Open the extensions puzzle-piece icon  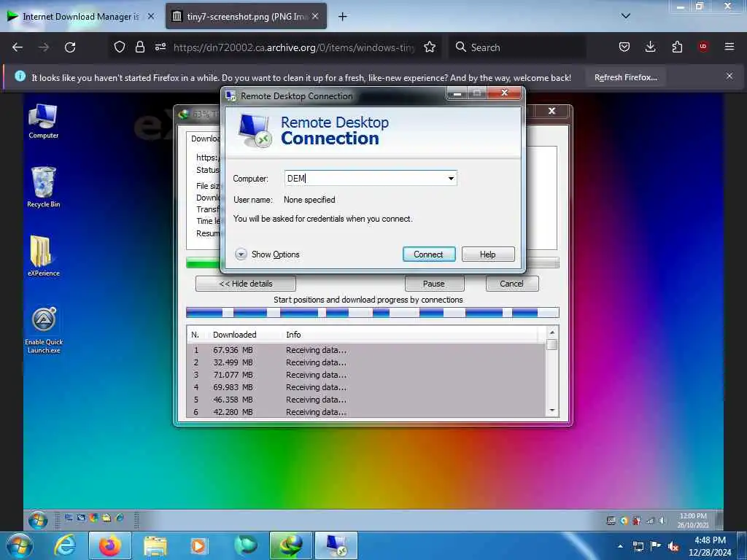coord(677,47)
